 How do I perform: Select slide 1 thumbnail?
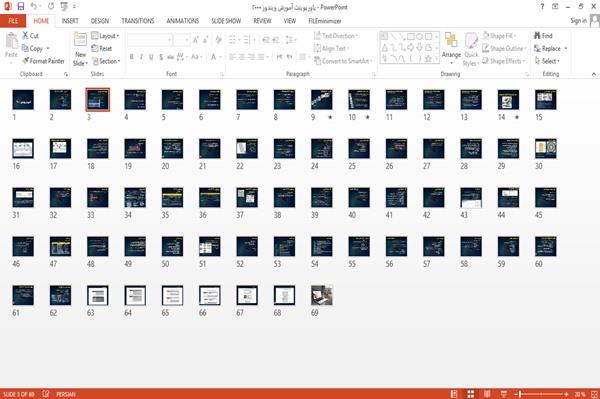point(23,99)
